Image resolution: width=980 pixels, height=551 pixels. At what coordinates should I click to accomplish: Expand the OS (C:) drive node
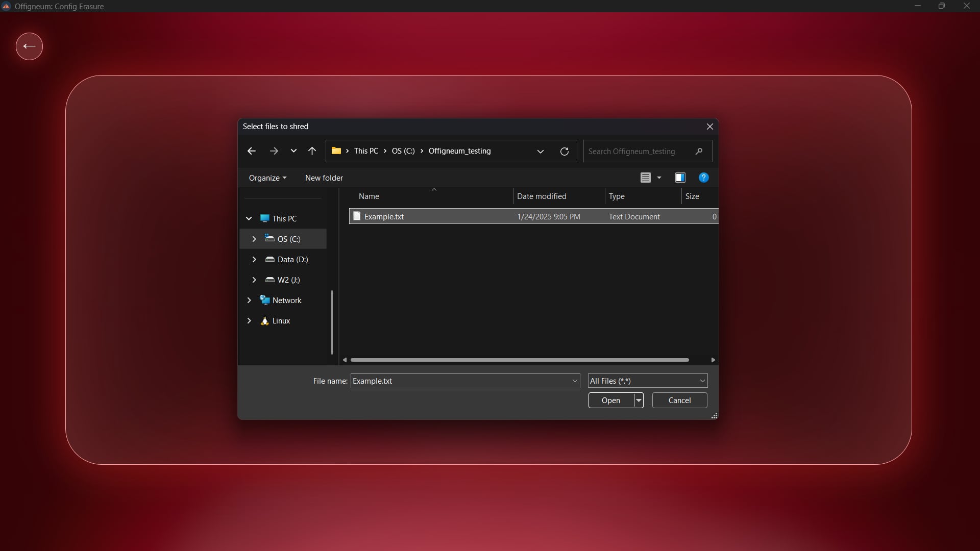[x=254, y=239]
